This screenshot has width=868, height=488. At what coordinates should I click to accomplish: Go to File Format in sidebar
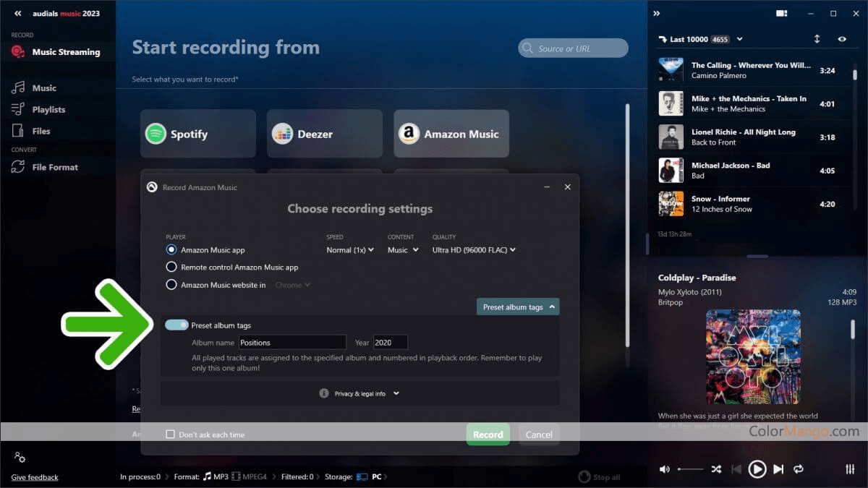tap(55, 167)
